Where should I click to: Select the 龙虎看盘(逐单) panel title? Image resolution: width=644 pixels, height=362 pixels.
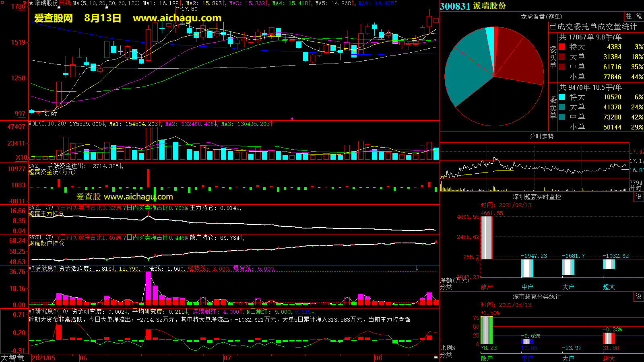click(541, 16)
